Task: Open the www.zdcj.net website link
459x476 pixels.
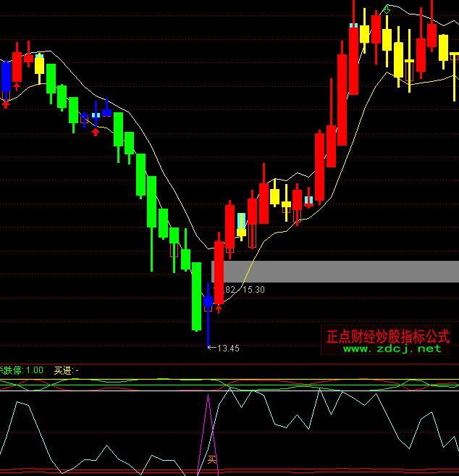Action: coord(392,348)
